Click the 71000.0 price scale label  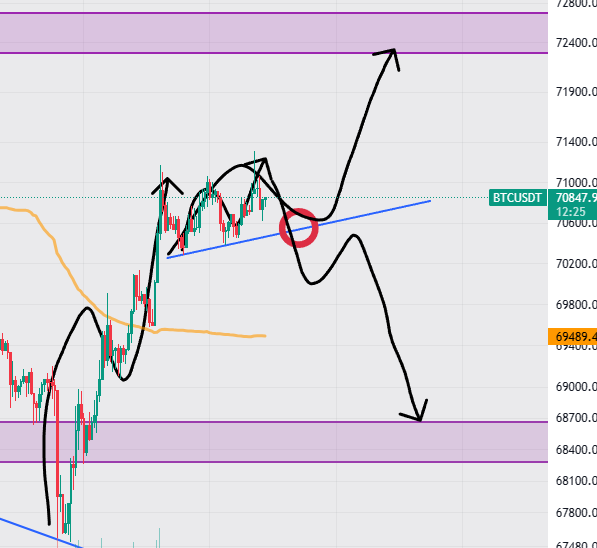click(x=576, y=183)
